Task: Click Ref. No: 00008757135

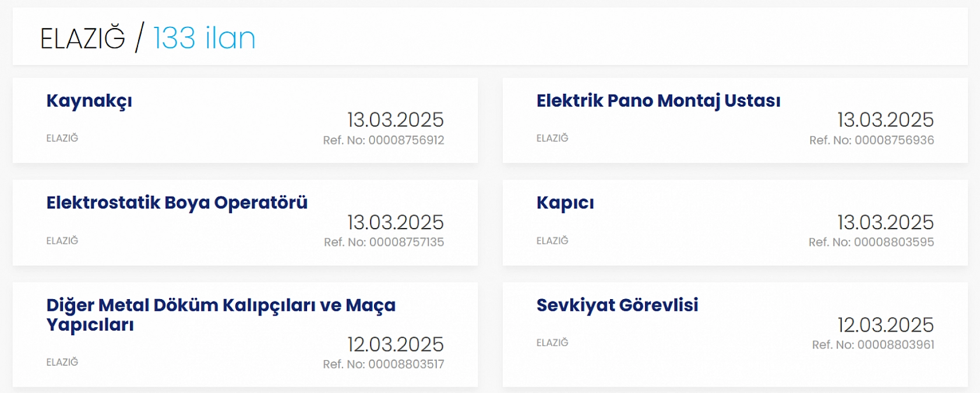Action: [383, 243]
